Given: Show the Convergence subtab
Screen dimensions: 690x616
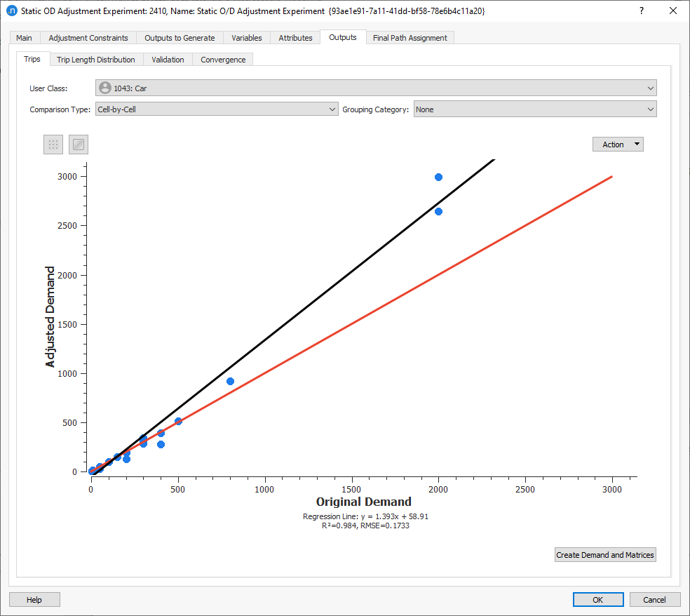Looking at the screenshot, I should pyautogui.click(x=223, y=60).
